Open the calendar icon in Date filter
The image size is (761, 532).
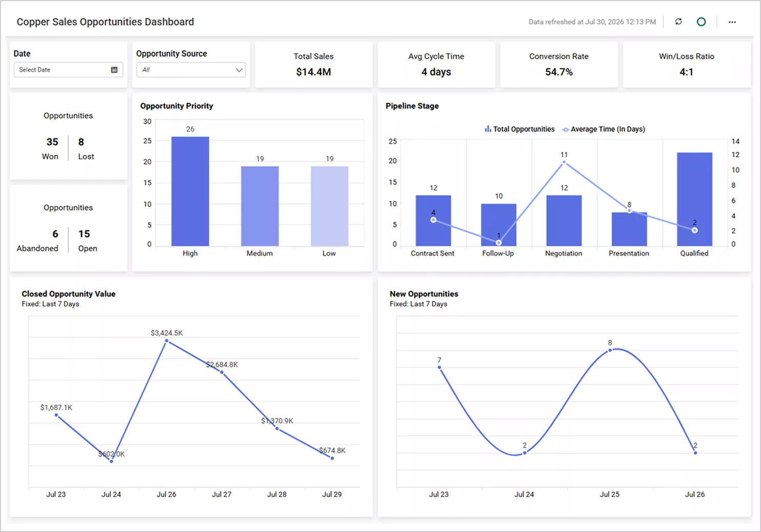114,70
